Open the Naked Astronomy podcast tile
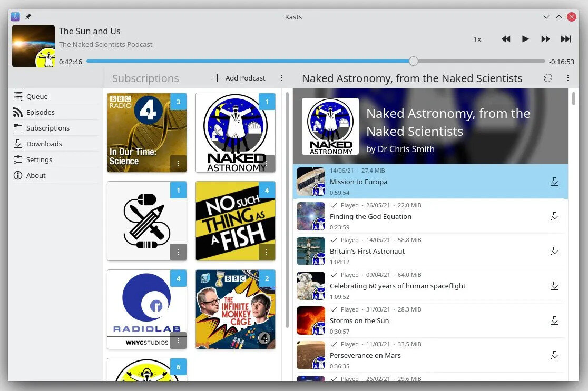The height and width of the screenshot is (391, 588). click(x=236, y=133)
